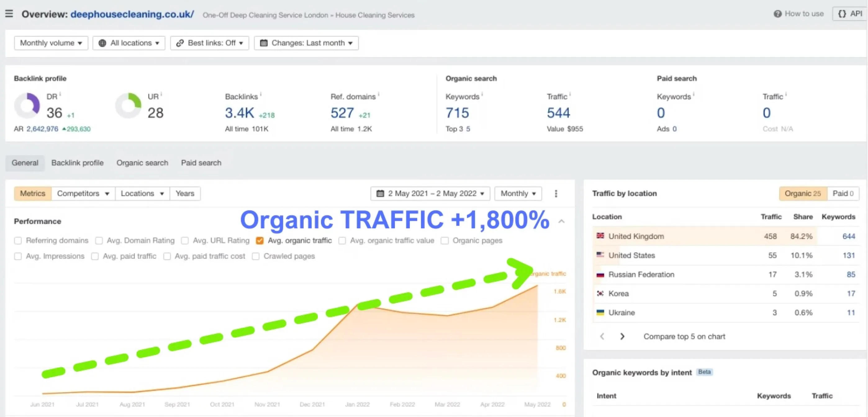Enable the Avg. organic traffic value checkbox
This screenshot has width=868, height=417.
(x=342, y=241)
